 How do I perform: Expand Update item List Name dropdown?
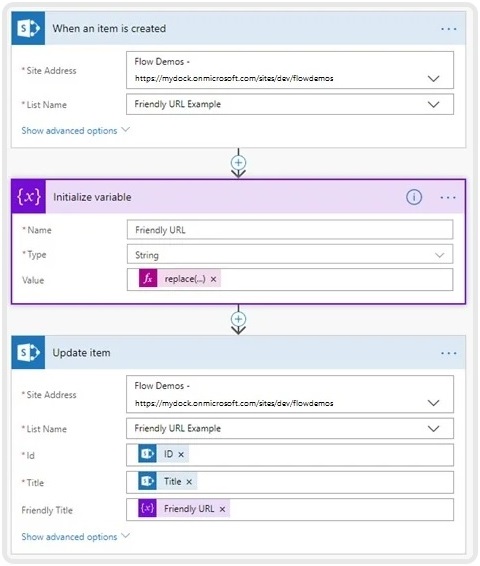(433, 428)
